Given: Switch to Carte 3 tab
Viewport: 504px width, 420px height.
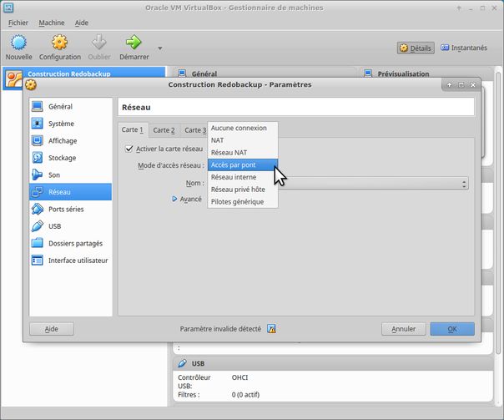Looking at the screenshot, I should pos(194,130).
